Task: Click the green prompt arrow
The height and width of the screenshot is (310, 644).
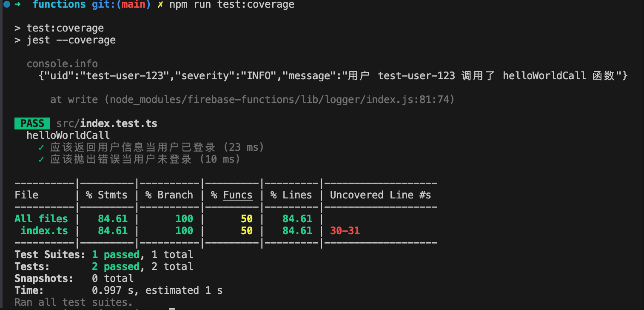Action: coord(18,5)
